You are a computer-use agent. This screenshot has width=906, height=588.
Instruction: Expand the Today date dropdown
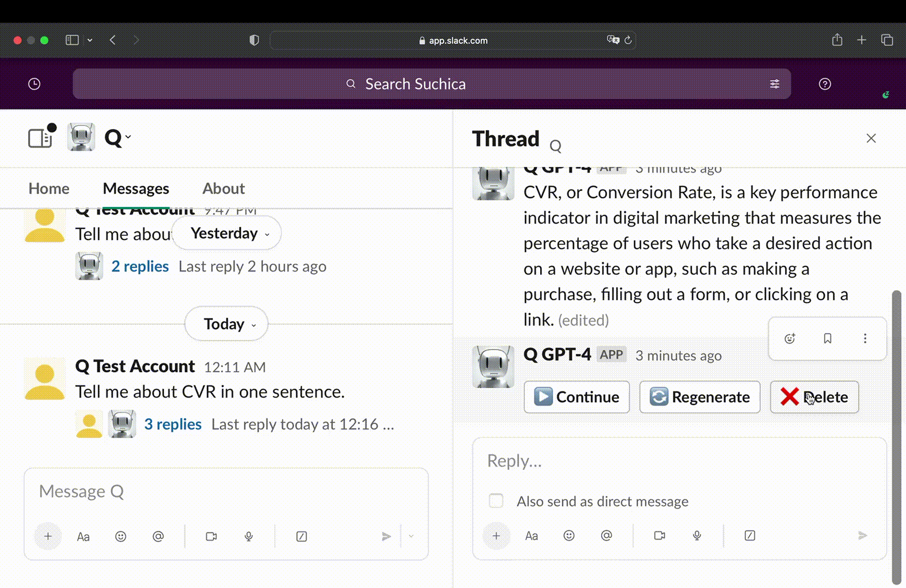[x=226, y=324]
